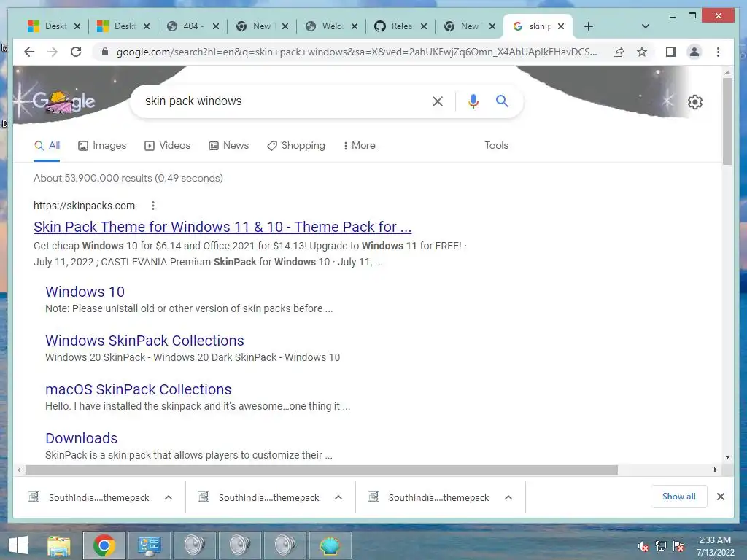
Task: Open Google quick settings gear
Action: pos(694,102)
